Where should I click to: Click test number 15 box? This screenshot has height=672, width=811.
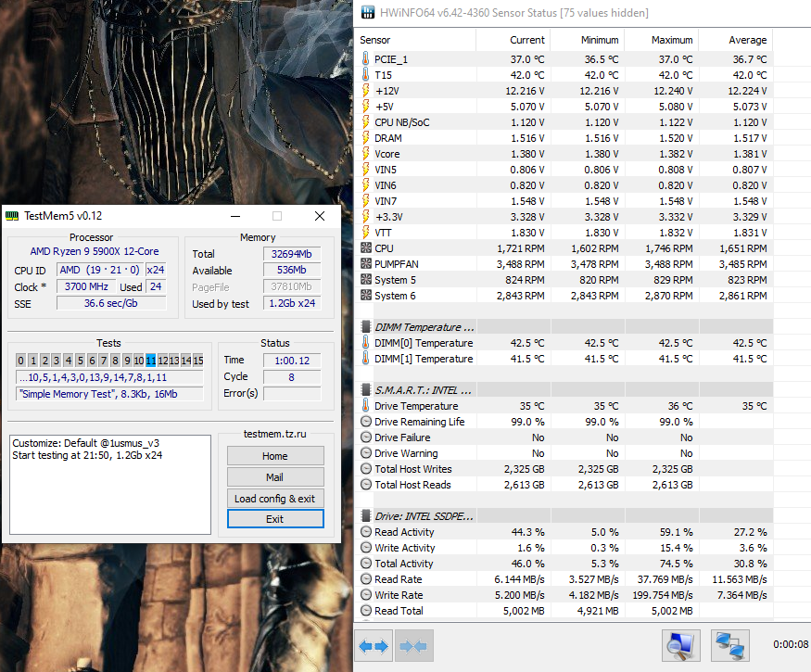point(198,361)
